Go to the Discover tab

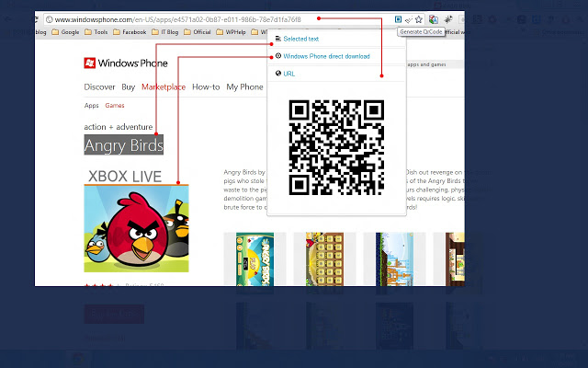99,87
